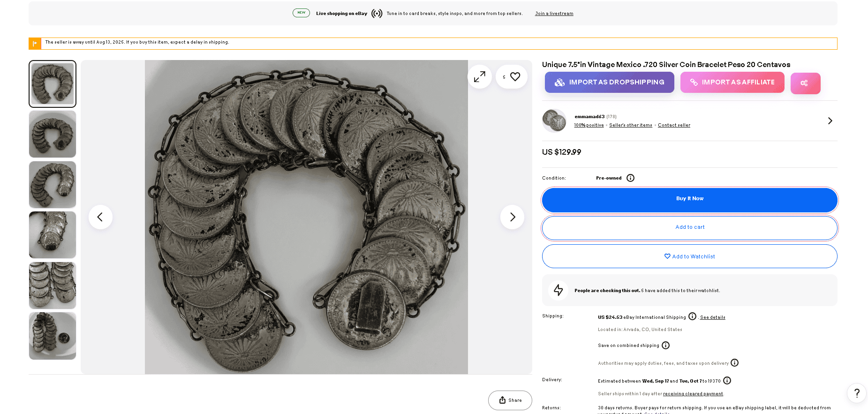Add item to Watchlist
The image size is (868, 414).
tap(689, 256)
